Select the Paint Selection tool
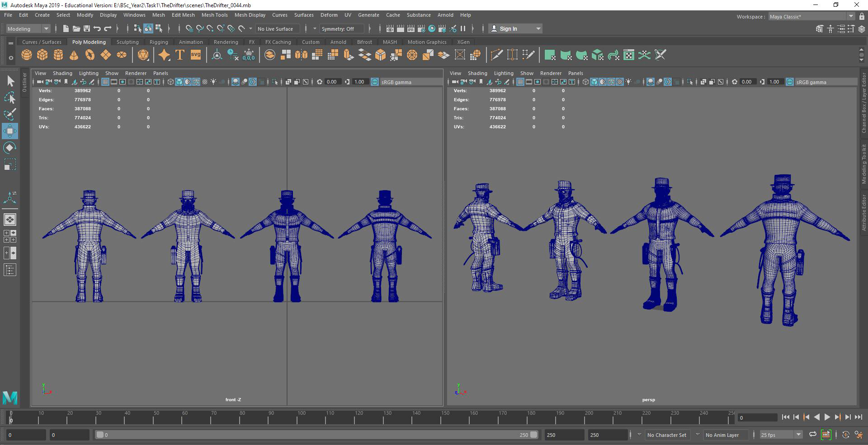The image size is (868, 445). [10, 114]
